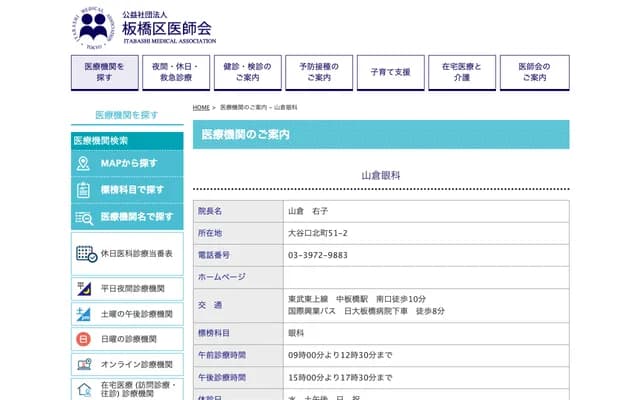Click the laptop icon for オンライン診療機関
This screenshot has height=400, width=640.
(x=85, y=365)
